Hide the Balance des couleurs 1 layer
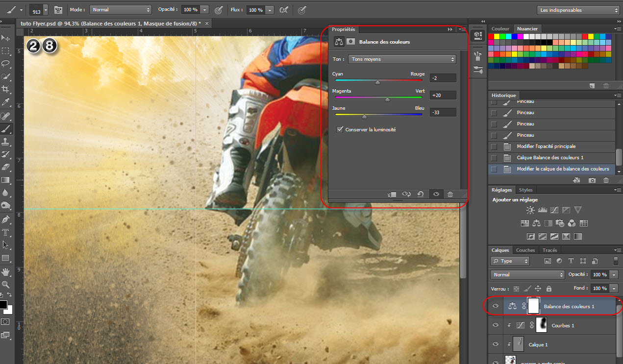623x364 pixels. pos(495,306)
